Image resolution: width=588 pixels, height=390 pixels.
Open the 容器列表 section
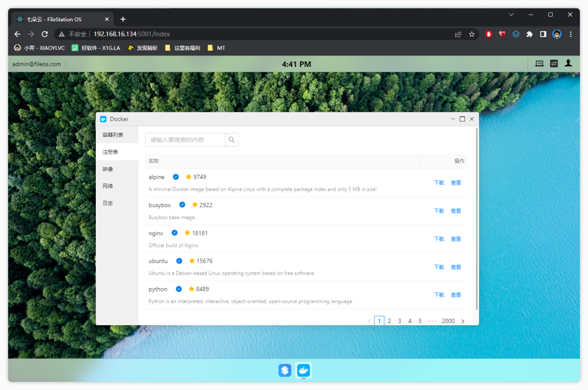click(x=117, y=135)
